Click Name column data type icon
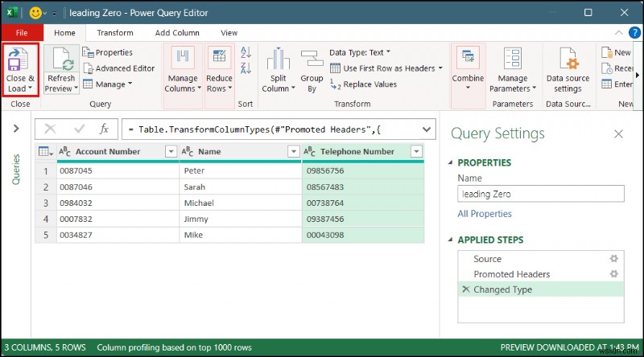Viewport: 644px width, 357px height. pyautogui.click(x=188, y=151)
